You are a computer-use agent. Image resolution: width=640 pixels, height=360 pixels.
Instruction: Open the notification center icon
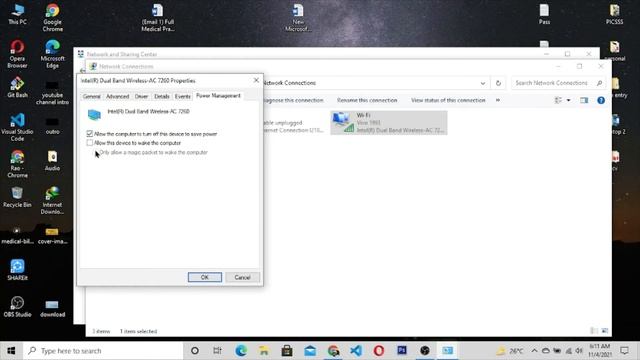pos(624,351)
